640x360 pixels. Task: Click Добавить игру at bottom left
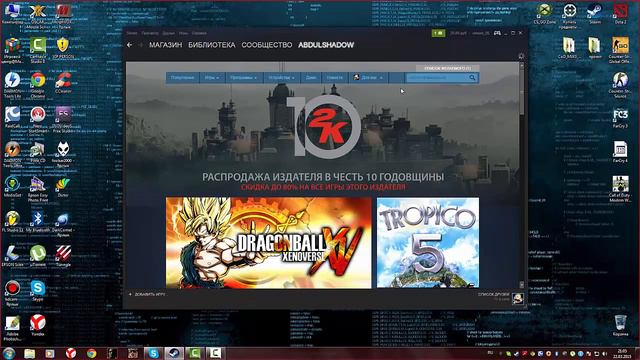point(147,294)
